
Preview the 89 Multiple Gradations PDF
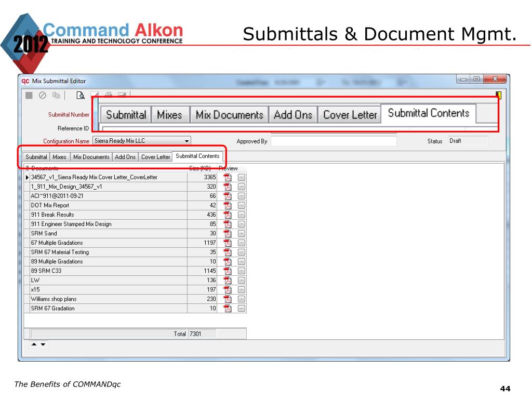(x=228, y=262)
